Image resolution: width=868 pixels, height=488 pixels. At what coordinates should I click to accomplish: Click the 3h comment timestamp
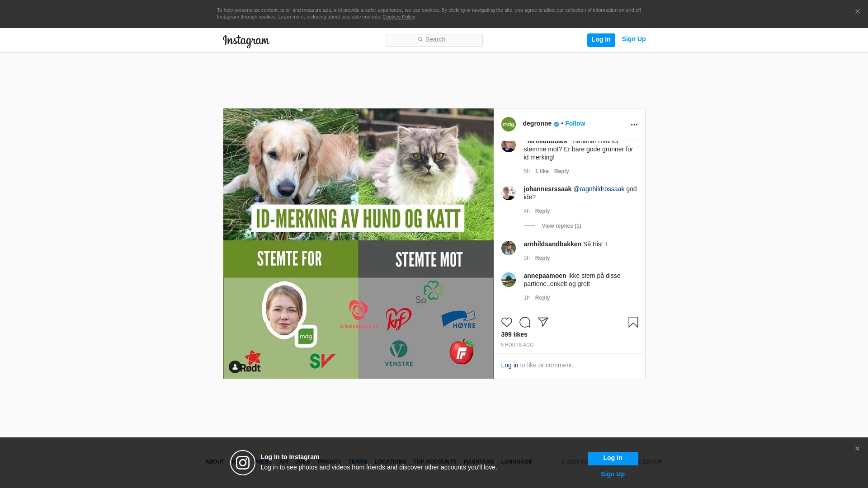(x=526, y=258)
